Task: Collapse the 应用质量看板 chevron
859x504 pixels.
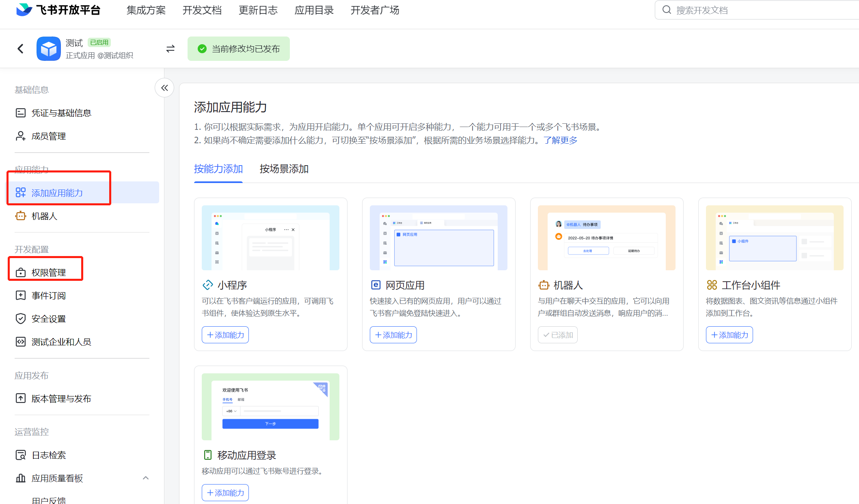Action: [146, 478]
